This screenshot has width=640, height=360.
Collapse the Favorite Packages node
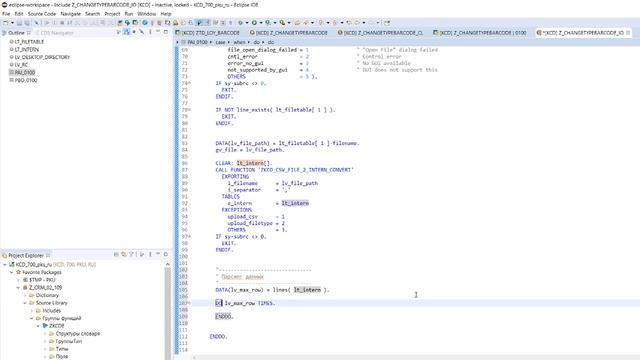coord(11,272)
